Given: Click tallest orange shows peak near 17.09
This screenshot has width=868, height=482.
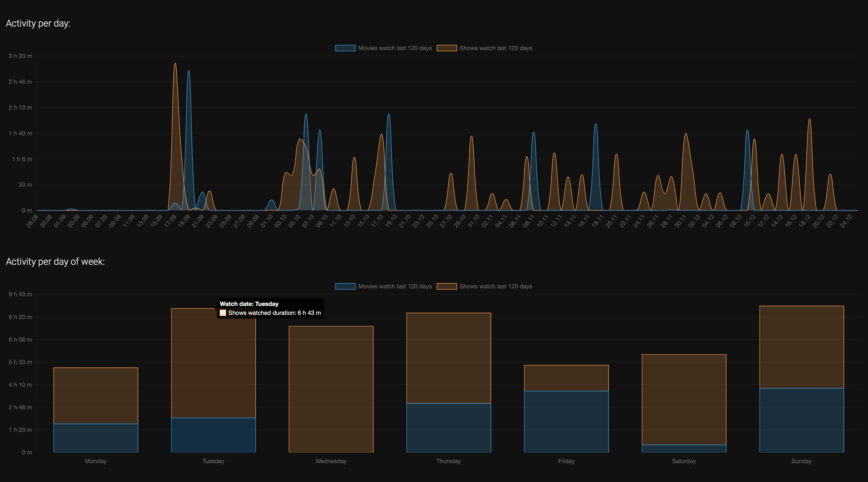Looking at the screenshot, I should (175, 64).
